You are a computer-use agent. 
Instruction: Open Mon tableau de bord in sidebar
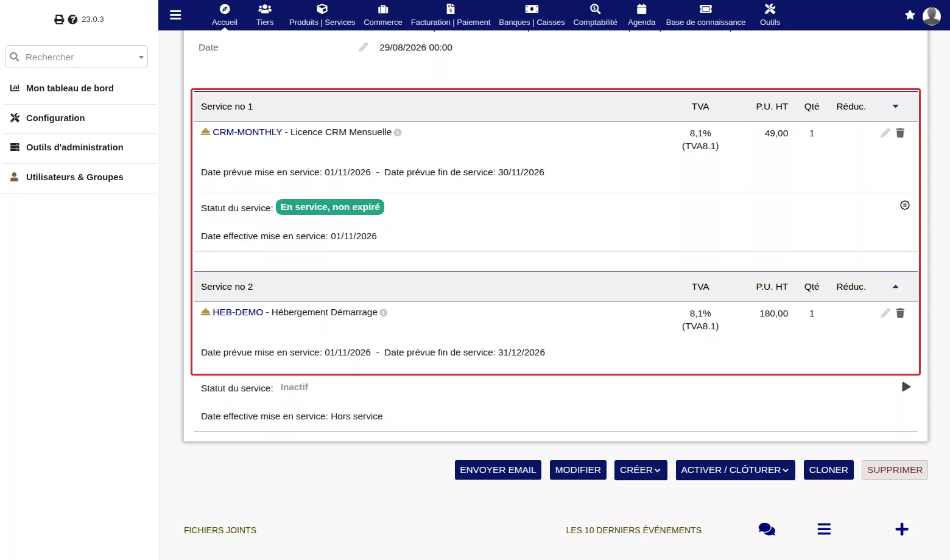coord(70,88)
